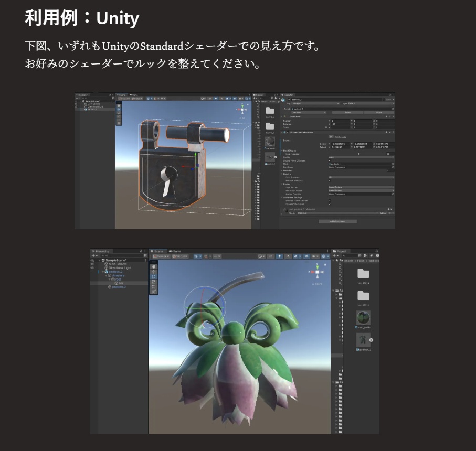Select Move tool in lower Unity scene toolbar
The height and width of the screenshot is (451, 476).
click(154, 272)
